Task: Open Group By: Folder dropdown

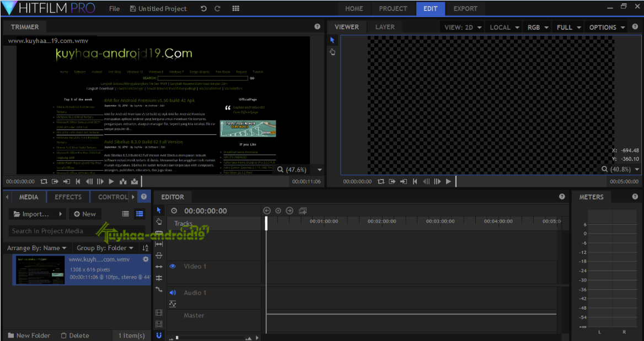Action: click(x=105, y=248)
